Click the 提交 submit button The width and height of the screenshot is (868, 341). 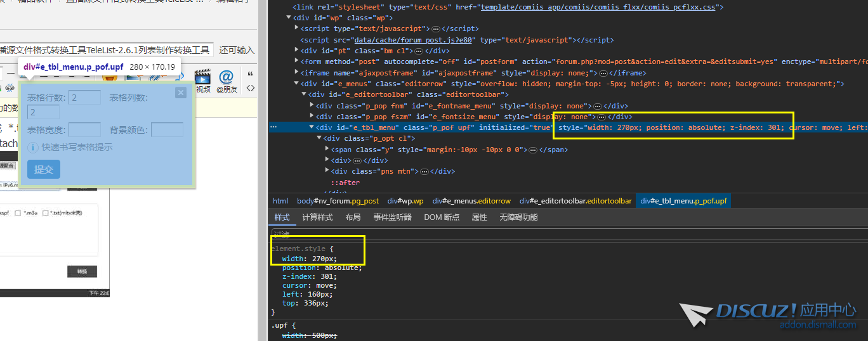pyautogui.click(x=44, y=169)
